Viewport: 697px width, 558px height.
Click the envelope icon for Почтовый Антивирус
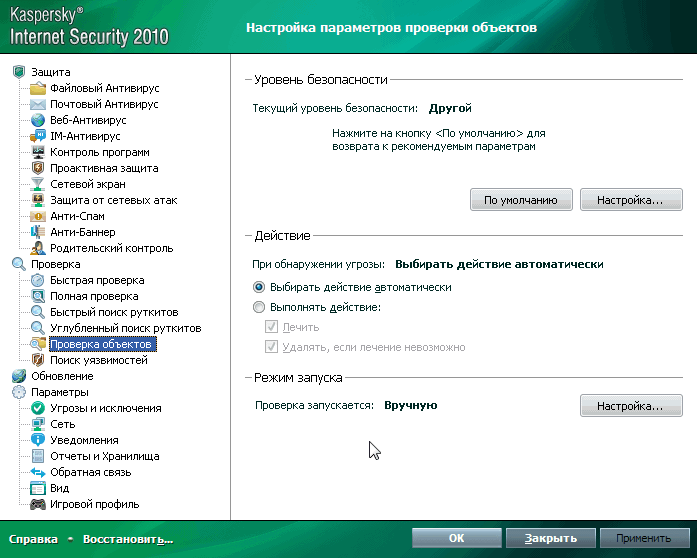point(38,104)
